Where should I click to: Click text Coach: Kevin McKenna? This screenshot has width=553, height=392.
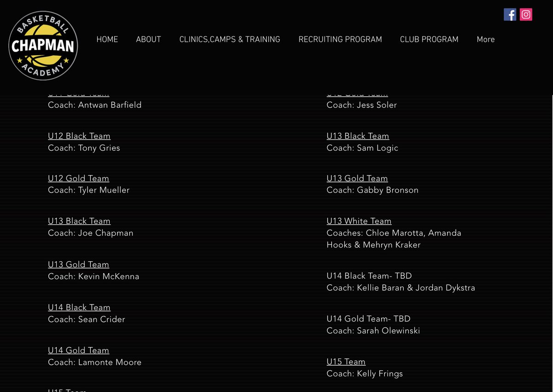(x=94, y=276)
